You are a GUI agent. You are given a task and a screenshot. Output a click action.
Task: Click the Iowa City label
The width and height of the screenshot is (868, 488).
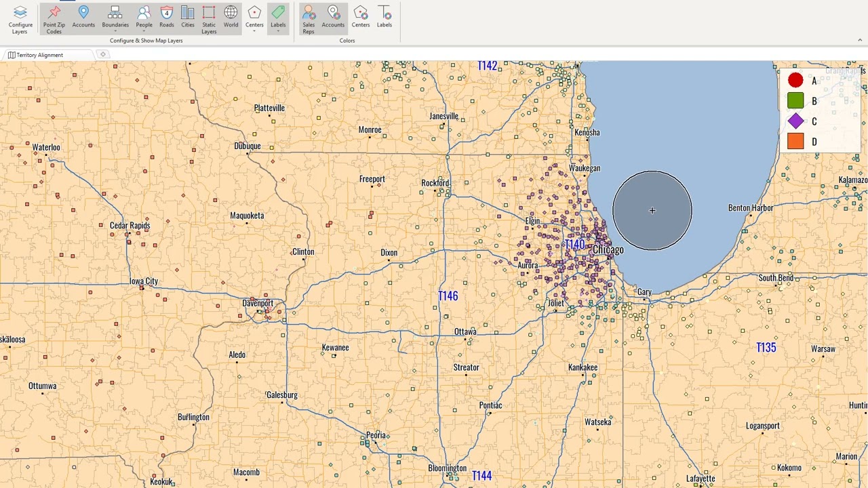click(143, 281)
